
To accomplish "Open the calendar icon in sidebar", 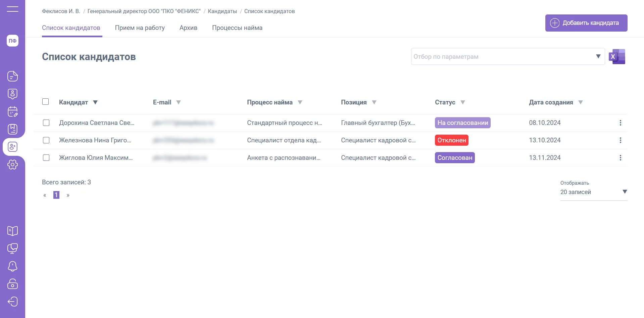I will [12, 111].
